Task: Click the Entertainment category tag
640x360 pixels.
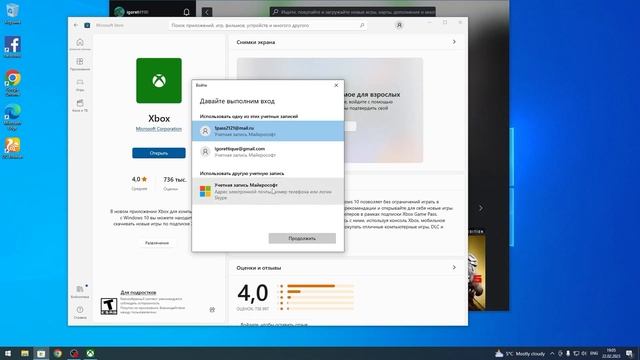Action: pyautogui.click(x=157, y=243)
